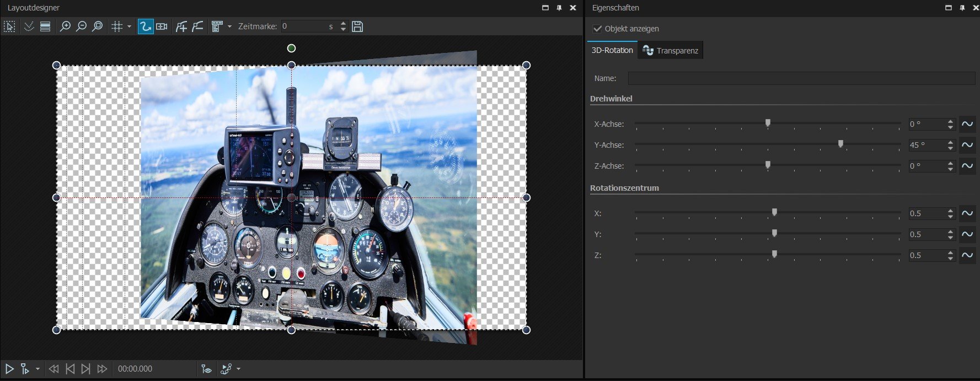The height and width of the screenshot is (381, 980).
Task: Click the zoom in magnifier icon
Action: tap(65, 26)
